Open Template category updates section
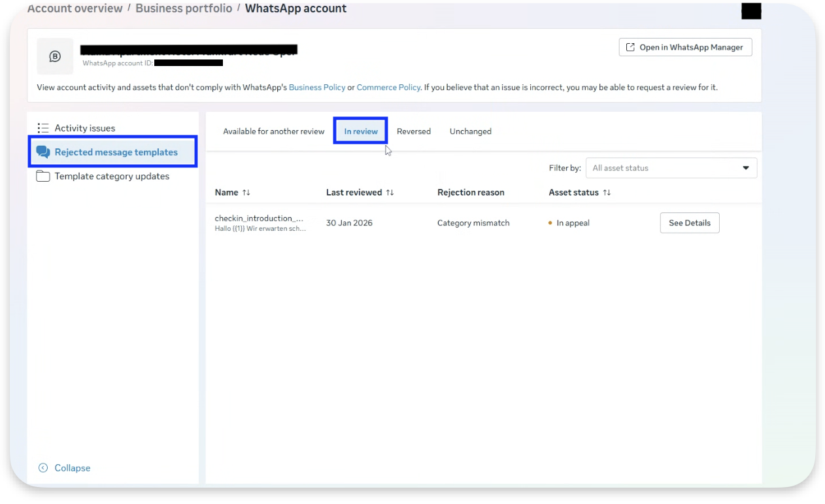The width and height of the screenshot is (825, 504). [x=113, y=176]
